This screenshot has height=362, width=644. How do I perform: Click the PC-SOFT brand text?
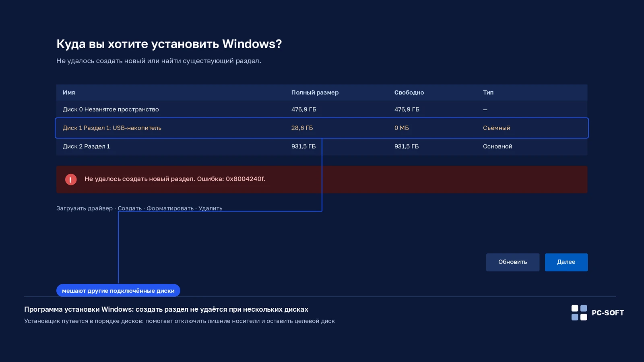(x=608, y=313)
